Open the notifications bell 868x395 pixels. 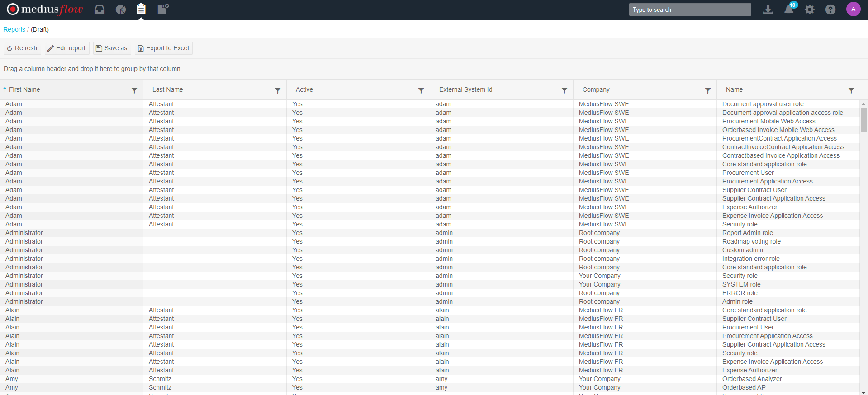(x=789, y=9)
